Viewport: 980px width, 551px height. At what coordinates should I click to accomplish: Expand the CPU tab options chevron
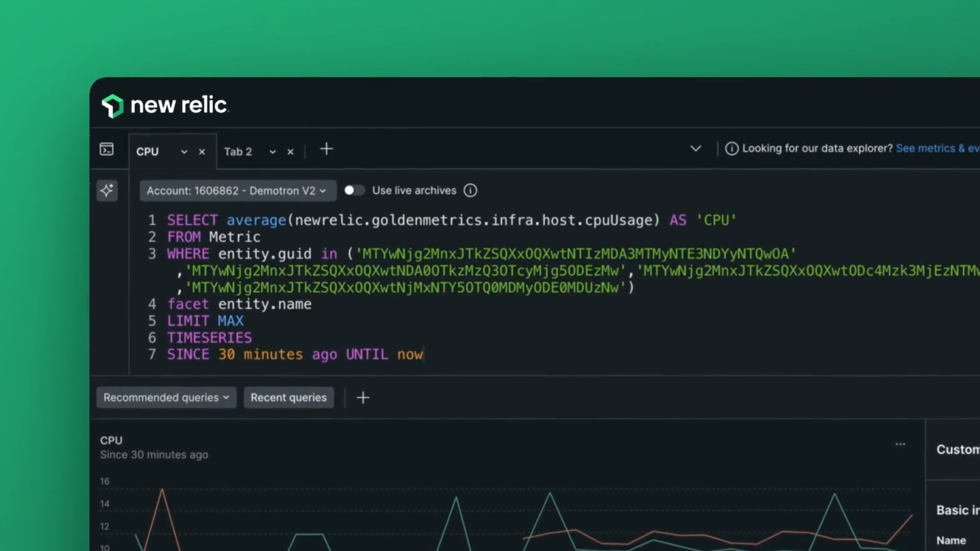coord(184,152)
